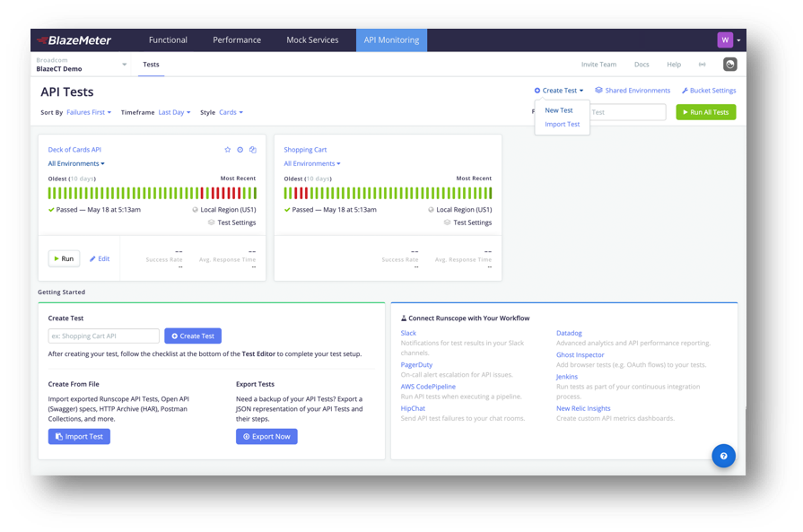Choose New Test from the menu
803x532 pixels.
[x=559, y=110]
